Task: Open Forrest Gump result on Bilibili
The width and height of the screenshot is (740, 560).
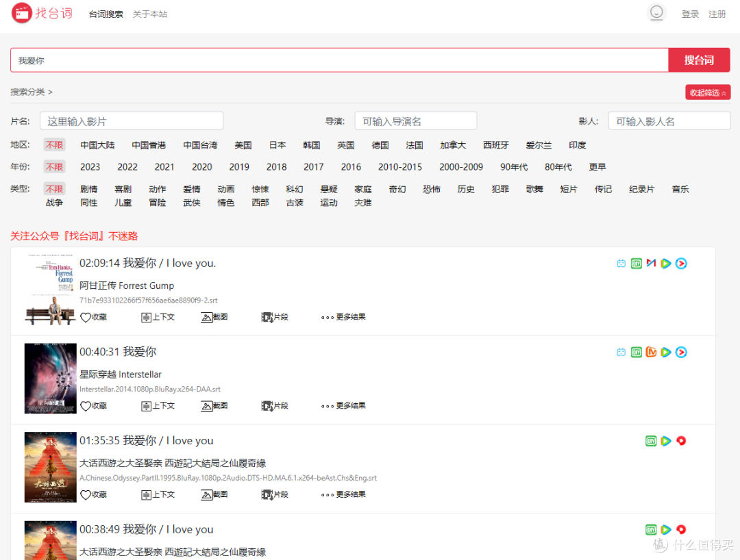Action: (x=621, y=264)
